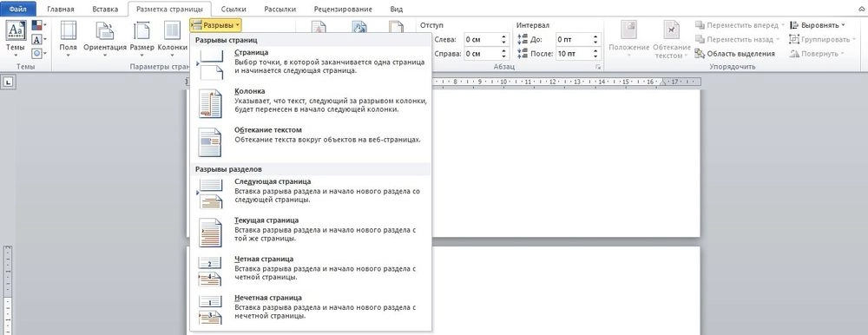Open the Повернуть rotate dropdown
The image size is (868, 335).
tap(817, 54)
